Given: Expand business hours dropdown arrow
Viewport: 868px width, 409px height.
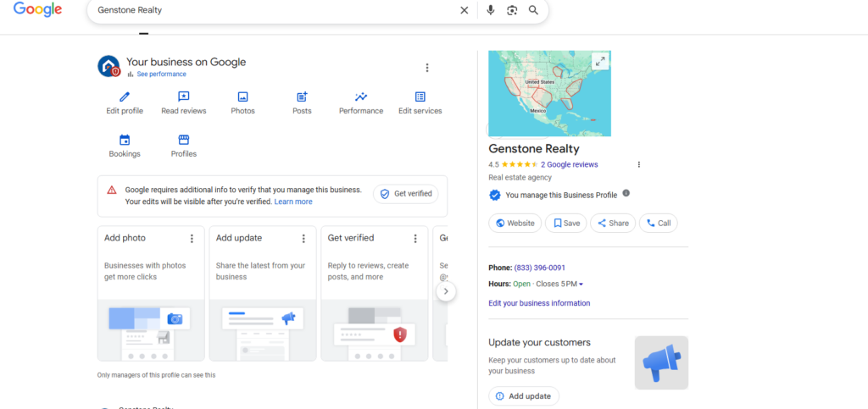Looking at the screenshot, I should pyautogui.click(x=581, y=284).
